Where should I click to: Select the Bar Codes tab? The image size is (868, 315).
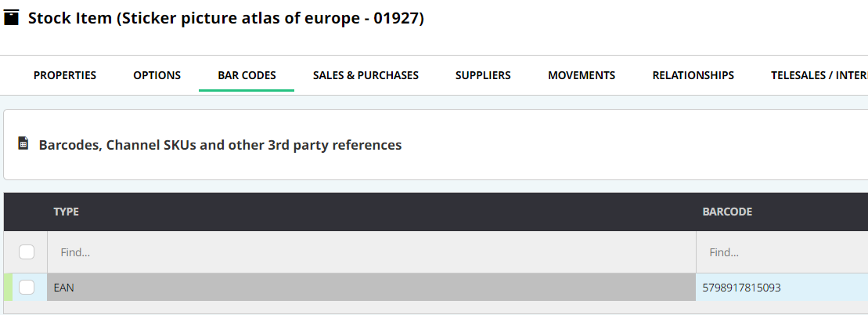point(247,75)
